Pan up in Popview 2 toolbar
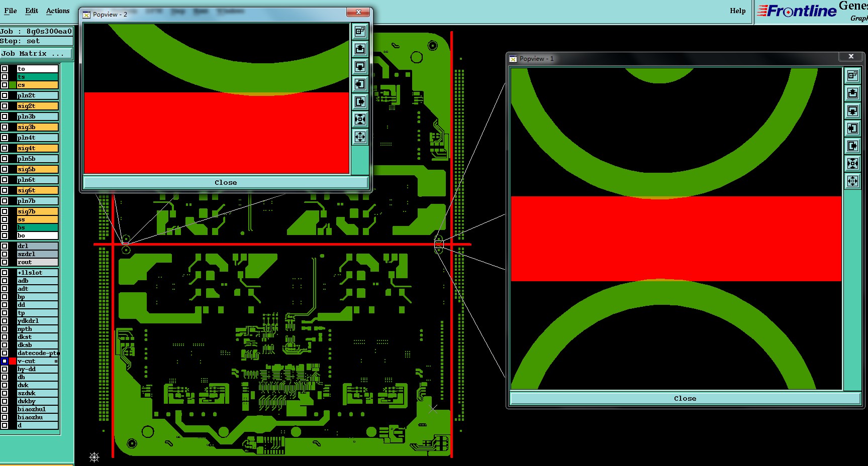The height and width of the screenshot is (466, 868). 360,49
